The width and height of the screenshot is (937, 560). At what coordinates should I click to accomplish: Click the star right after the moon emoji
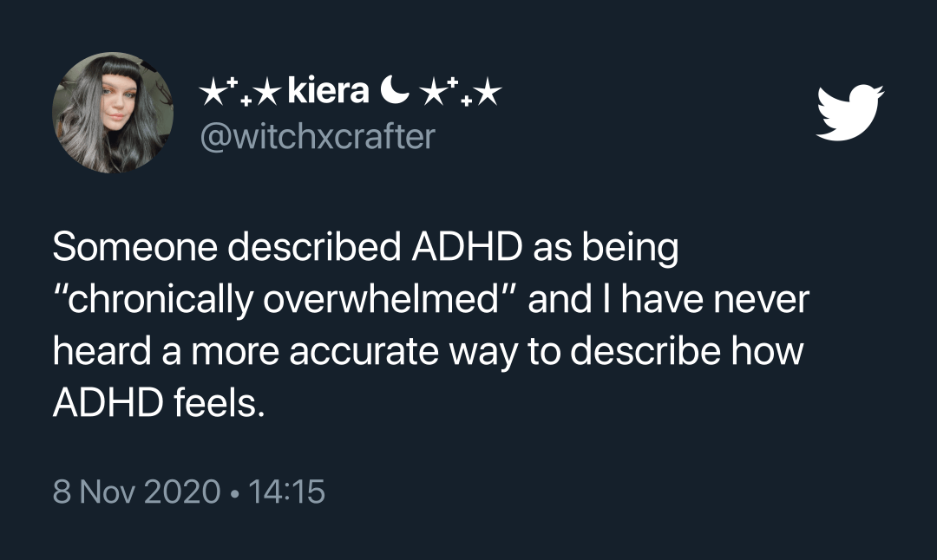pos(431,93)
